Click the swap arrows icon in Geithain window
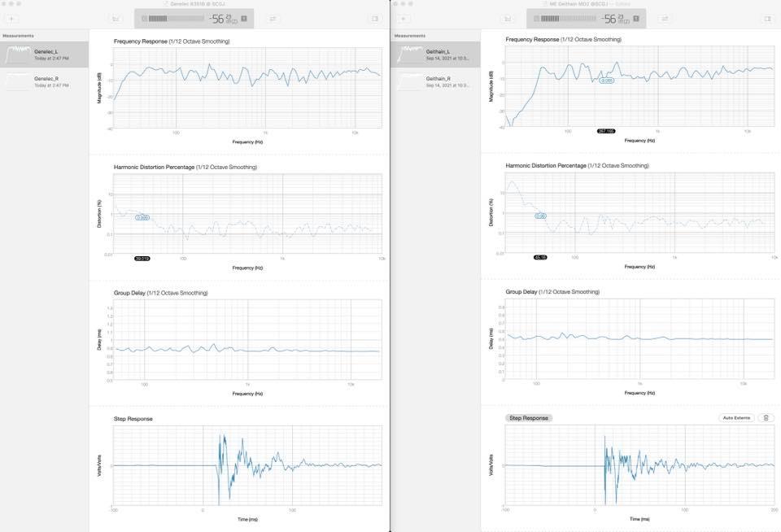The height and width of the screenshot is (532, 781). (665, 19)
